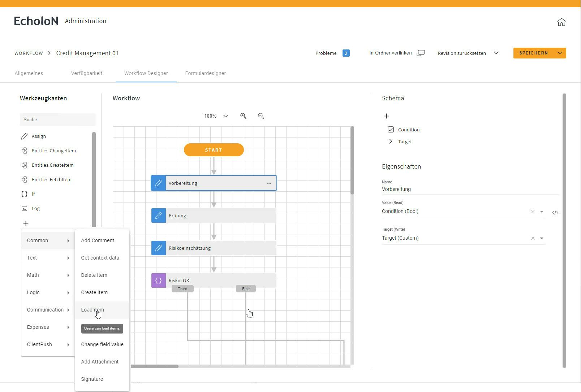Image resolution: width=581 pixels, height=392 pixels.
Task: Click the right panel vertical scrollbar
Action: click(564, 230)
